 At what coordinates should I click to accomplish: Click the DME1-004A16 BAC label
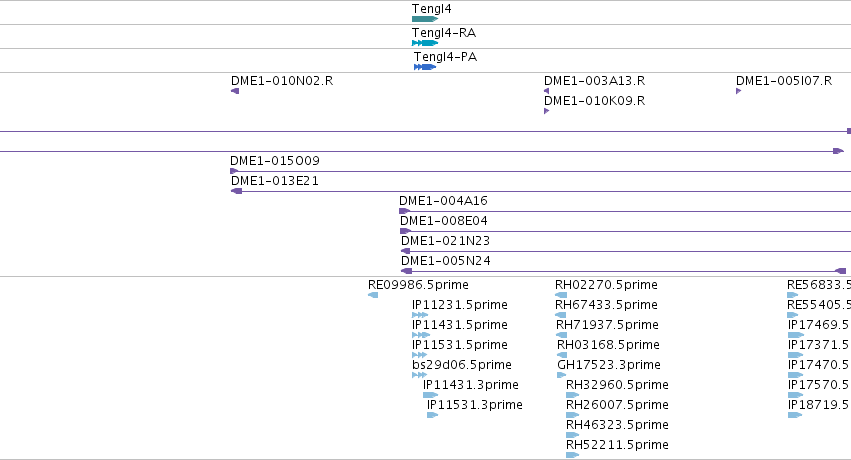pos(443,201)
